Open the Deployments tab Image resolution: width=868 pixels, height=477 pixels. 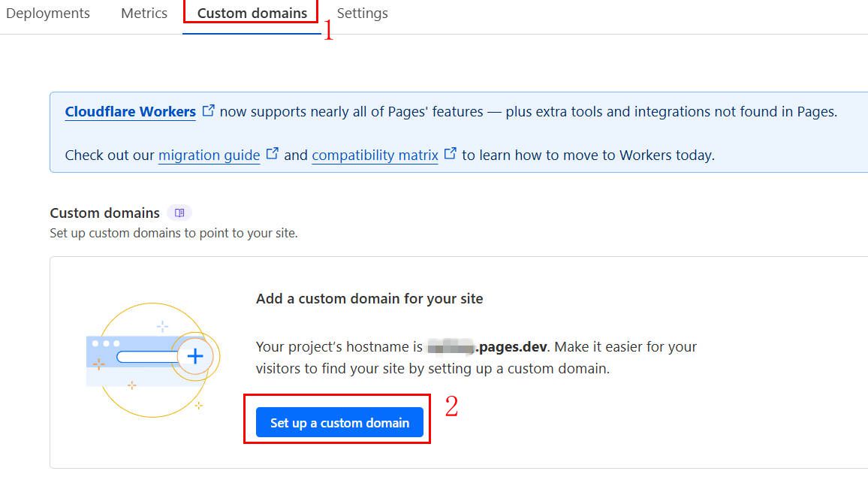tap(48, 14)
